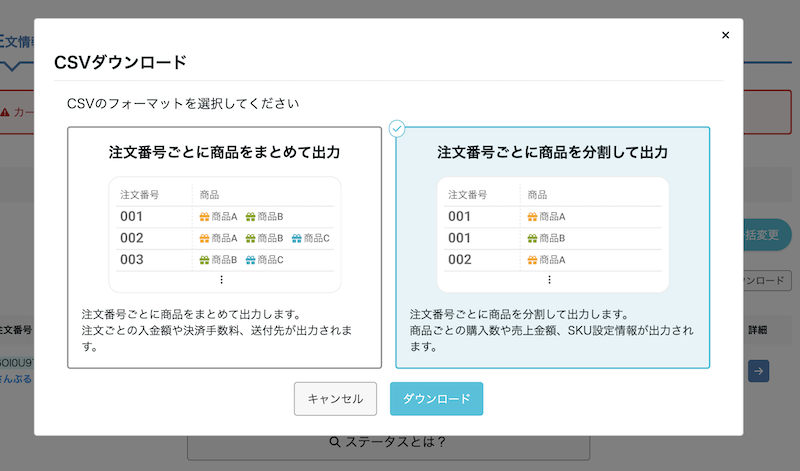The width and height of the screenshot is (800, 471).
Task: Click the 003 order row in left preview
Action: click(132, 260)
